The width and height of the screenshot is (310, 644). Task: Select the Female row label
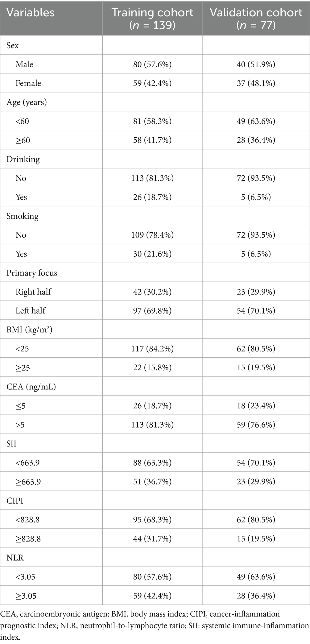pyautogui.click(x=28, y=83)
